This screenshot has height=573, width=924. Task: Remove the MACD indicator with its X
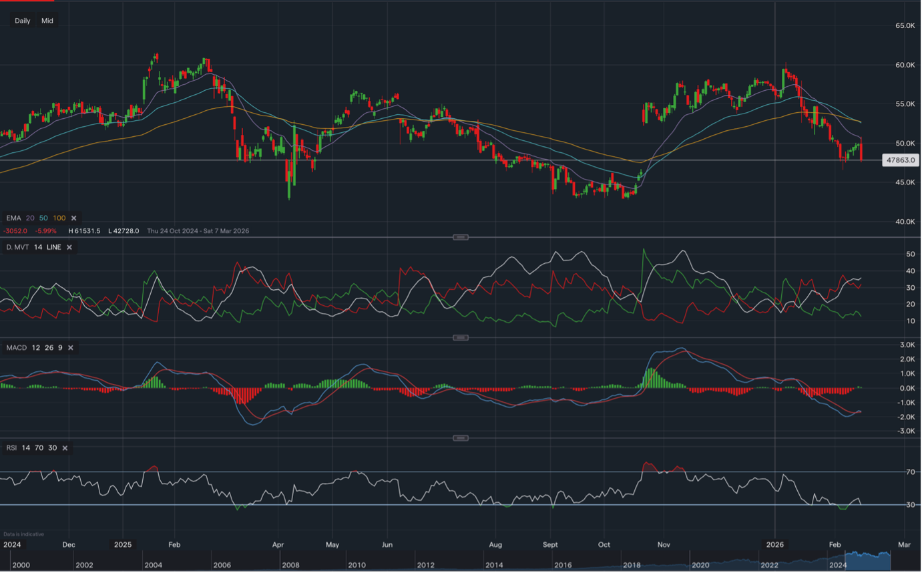[71, 348]
